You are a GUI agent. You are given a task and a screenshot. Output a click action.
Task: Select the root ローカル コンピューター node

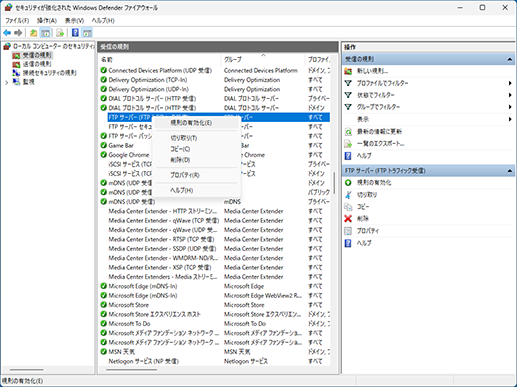53,46
